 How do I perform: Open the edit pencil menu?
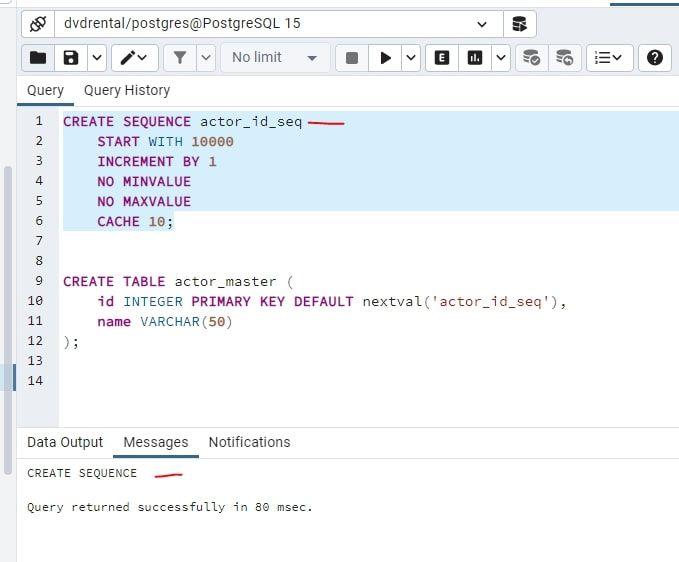(134, 58)
